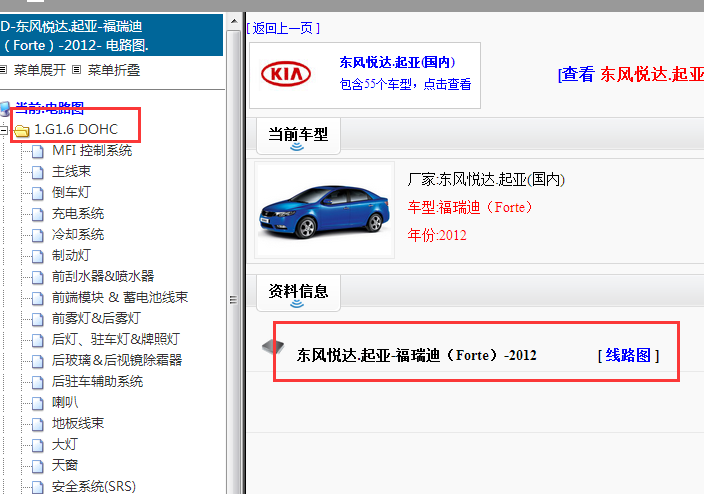The width and height of the screenshot is (704, 494).
Task: Open 主线束 diagram entry
Action: 71,172
